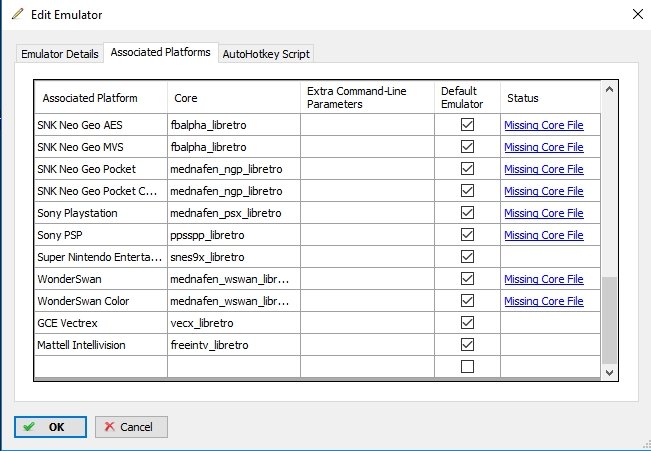This screenshot has width=651, height=451.
Task: Toggle Default Emulator checkbox for Sony Playstation
Action: (467, 213)
